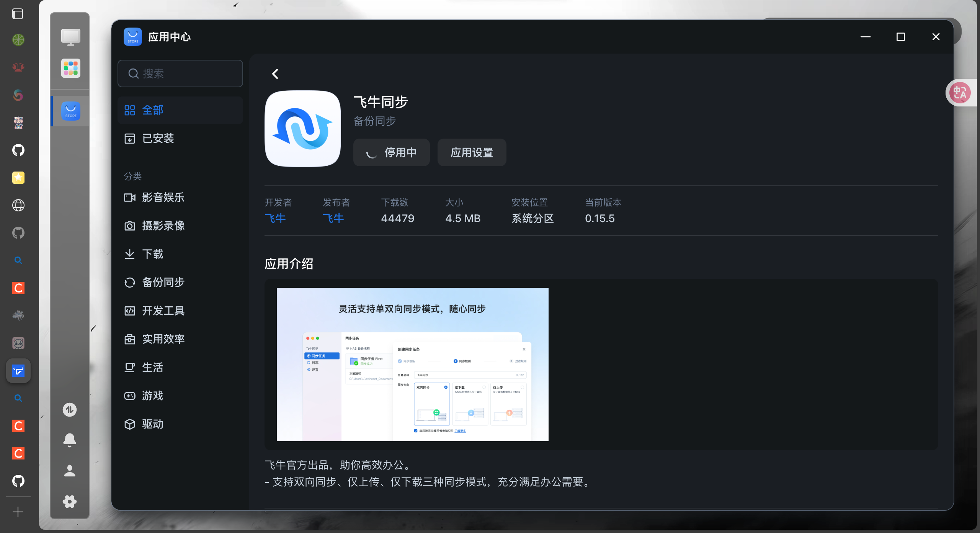Click the download count 44479
Viewport: 980px width, 533px height.
[398, 218]
